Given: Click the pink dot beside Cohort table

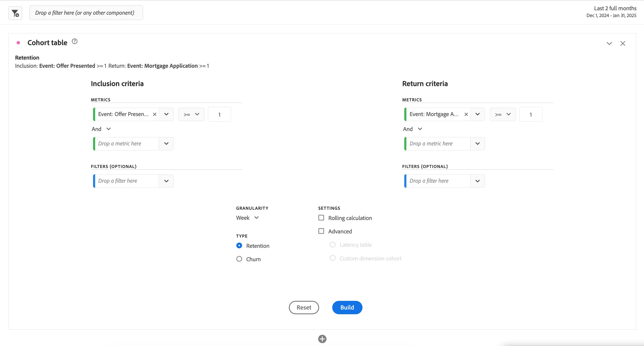Looking at the screenshot, I should point(18,43).
